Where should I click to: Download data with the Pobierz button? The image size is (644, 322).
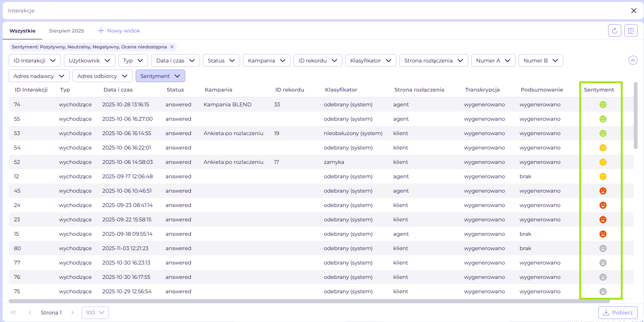click(x=618, y=313)
